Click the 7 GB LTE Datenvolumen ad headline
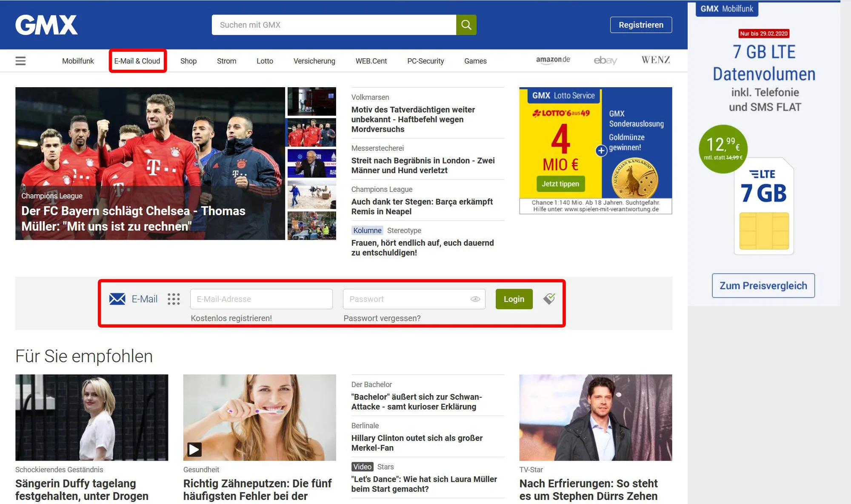This screenshot has width=851, height=504. coord(764,63)
